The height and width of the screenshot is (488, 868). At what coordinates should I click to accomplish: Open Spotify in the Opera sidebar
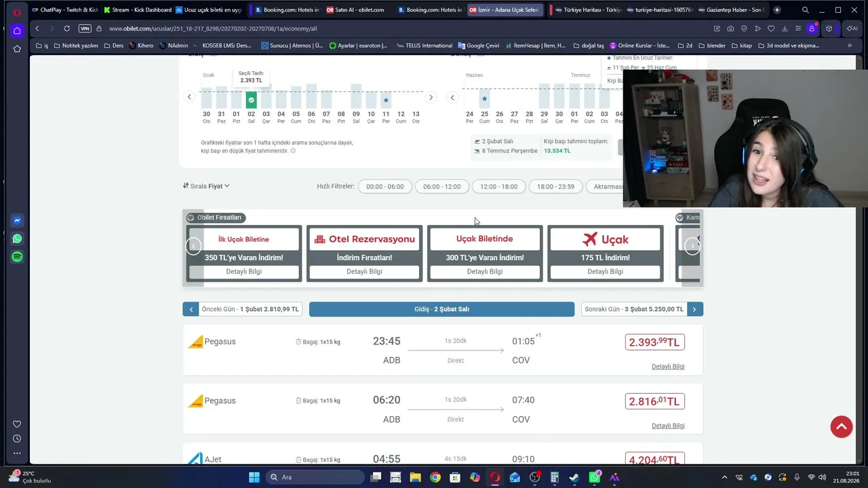pyautogui.click(x=17, y=257)
